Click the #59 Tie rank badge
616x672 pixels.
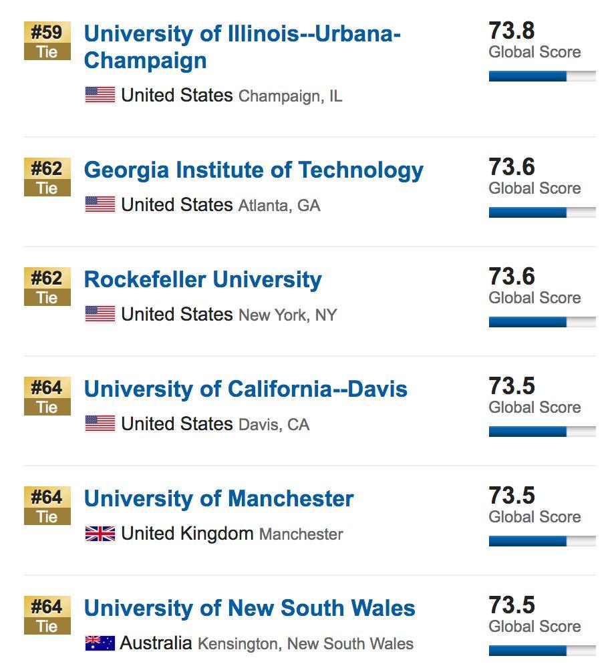click(x=47, y=41)
